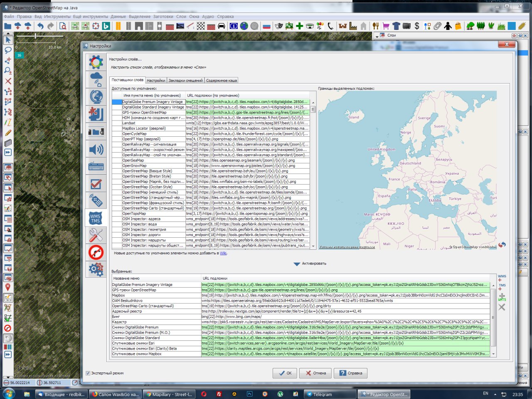Select the red X delete tool in left toolbar
Screen dimensions: 532x399
click(x=7, y=81)
